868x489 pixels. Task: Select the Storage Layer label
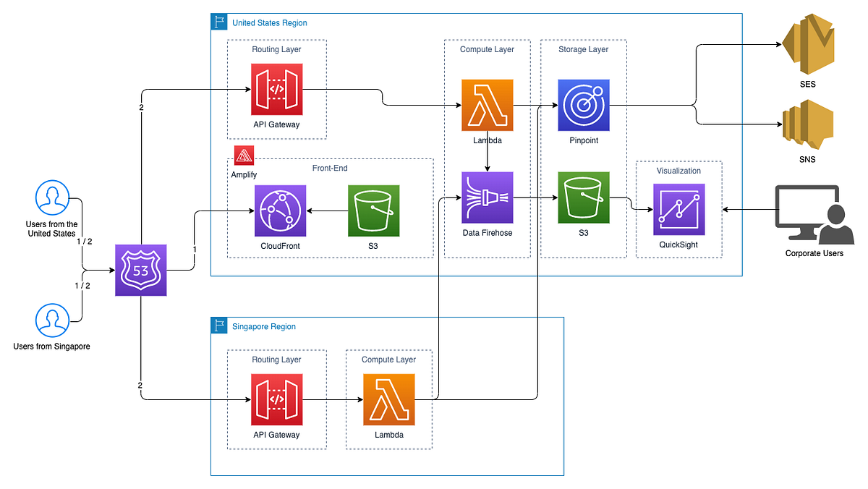point(584,49)
